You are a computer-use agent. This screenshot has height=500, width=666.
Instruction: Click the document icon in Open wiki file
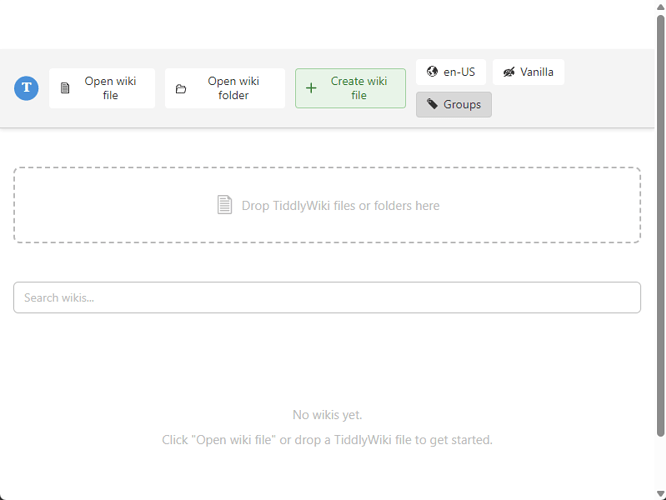click(66, 88)
